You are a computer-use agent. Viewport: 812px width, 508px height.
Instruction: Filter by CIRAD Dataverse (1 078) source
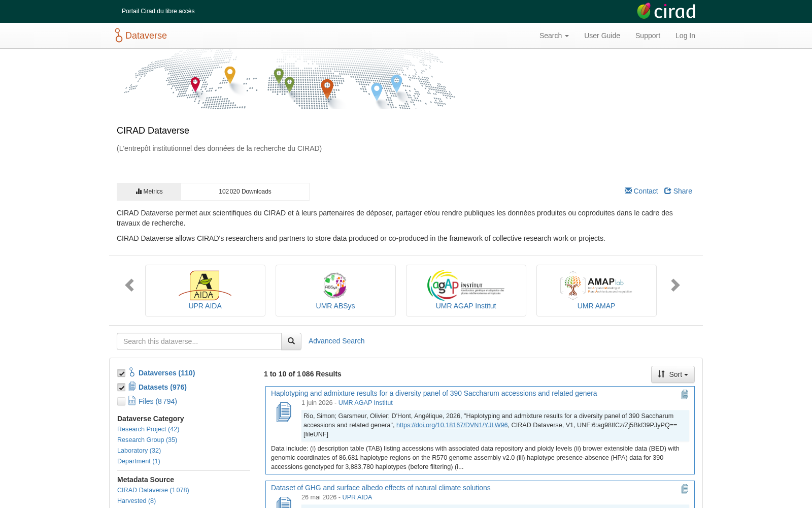pos(153,490)
